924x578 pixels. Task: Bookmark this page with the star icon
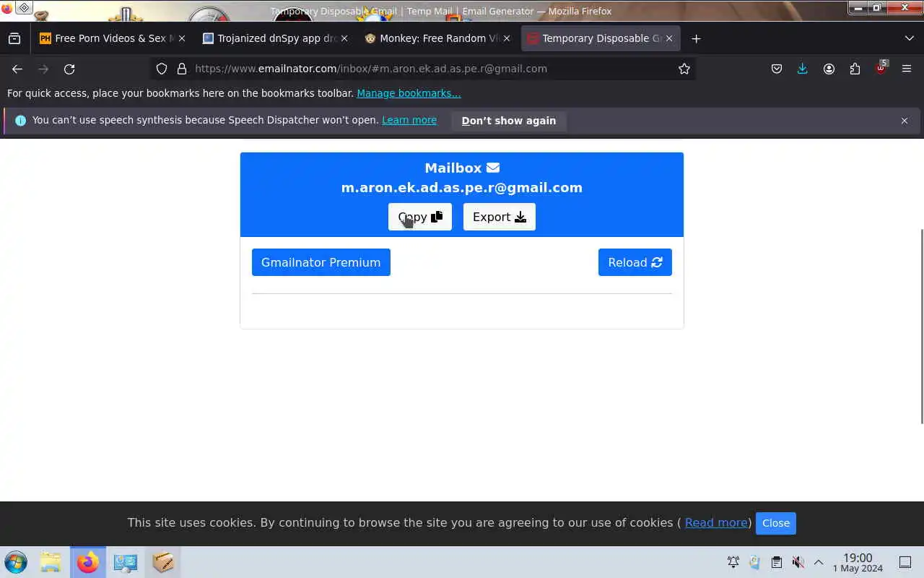click(x=684, y=69)
